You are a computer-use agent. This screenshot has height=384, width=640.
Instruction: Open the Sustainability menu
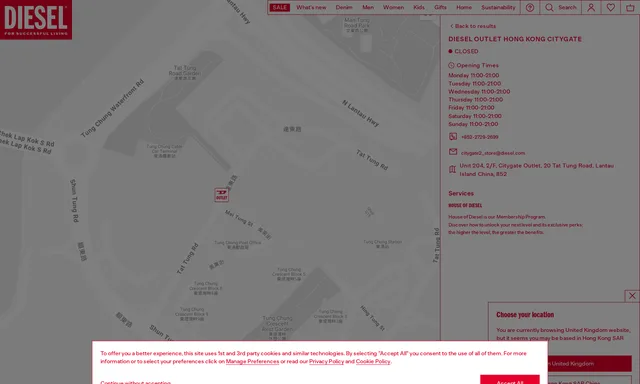(x=498, y=7)
